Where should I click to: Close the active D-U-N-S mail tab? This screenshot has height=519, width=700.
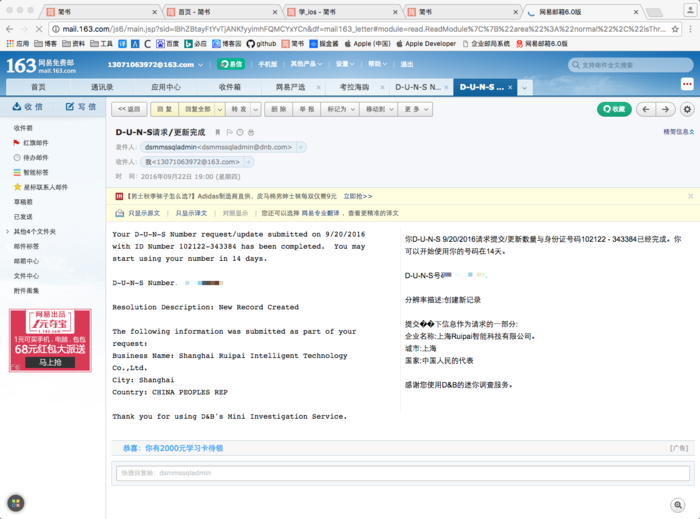pos(510,87)
